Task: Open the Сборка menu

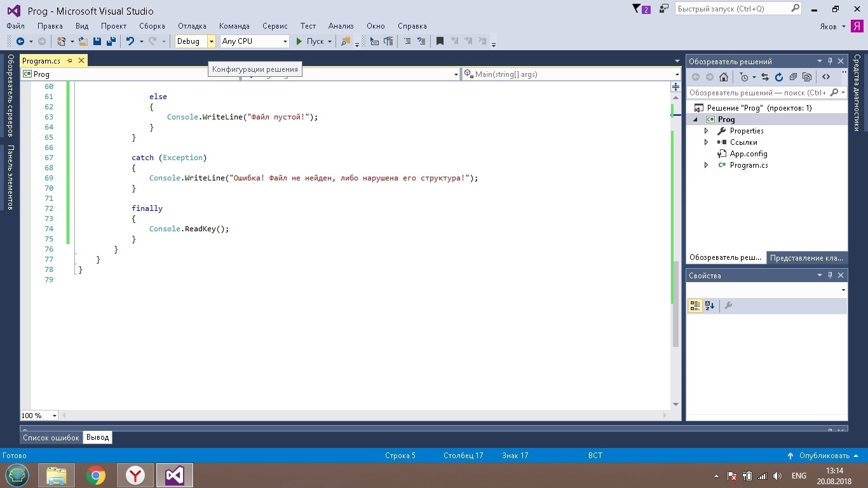Action: pyautogui.click(x=152, y=26)
